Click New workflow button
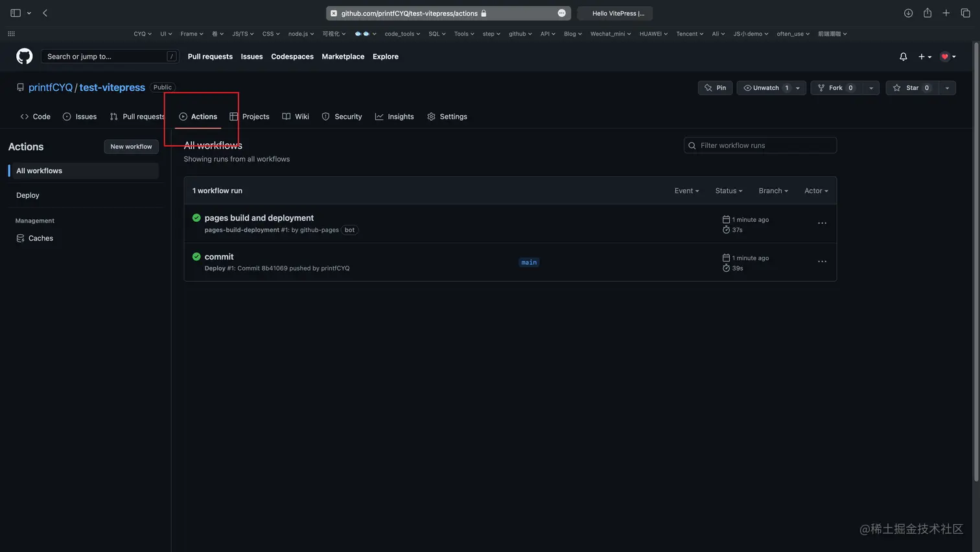This screenshot has width=980, height=552. pyautogui.click(x=131, y=147)
